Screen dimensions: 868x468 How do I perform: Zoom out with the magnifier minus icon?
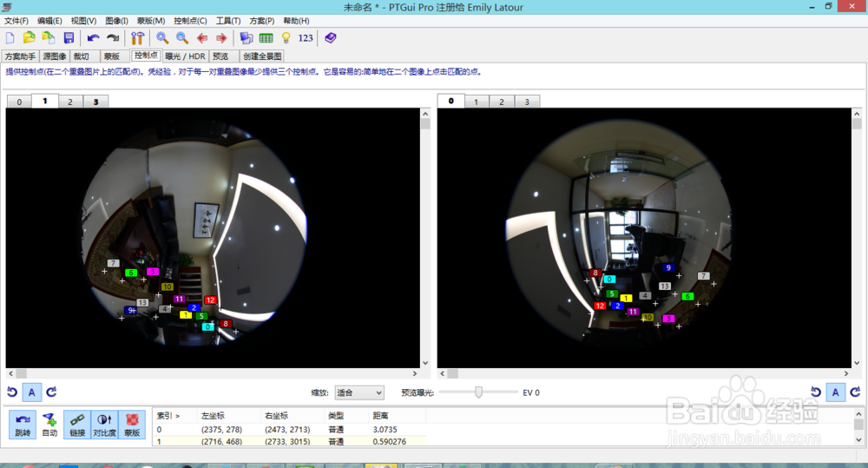point(182,37)
